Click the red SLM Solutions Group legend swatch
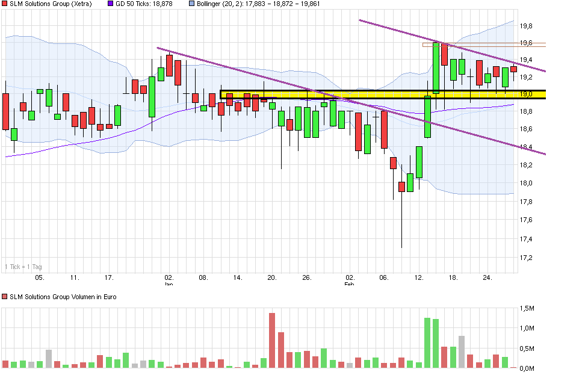 pos(4,4)
